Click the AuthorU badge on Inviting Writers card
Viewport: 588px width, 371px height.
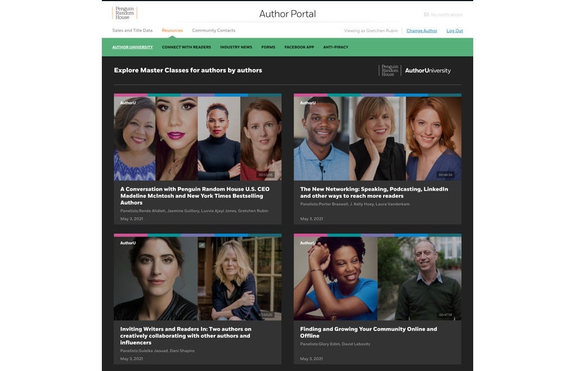128,243
